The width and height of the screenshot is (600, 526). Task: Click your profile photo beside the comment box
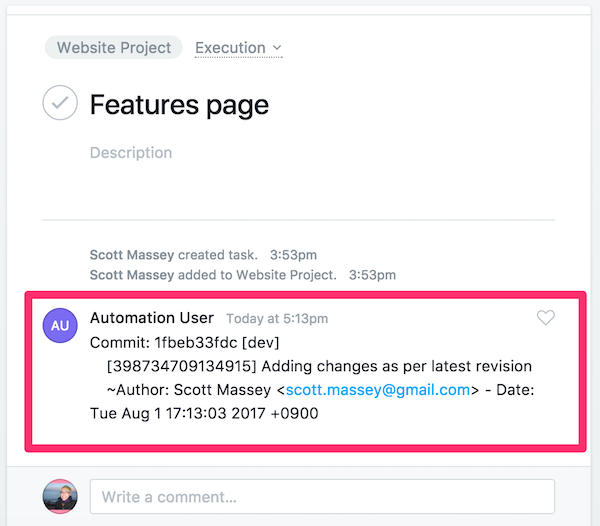pyautogui.click(x=59, y=496)
